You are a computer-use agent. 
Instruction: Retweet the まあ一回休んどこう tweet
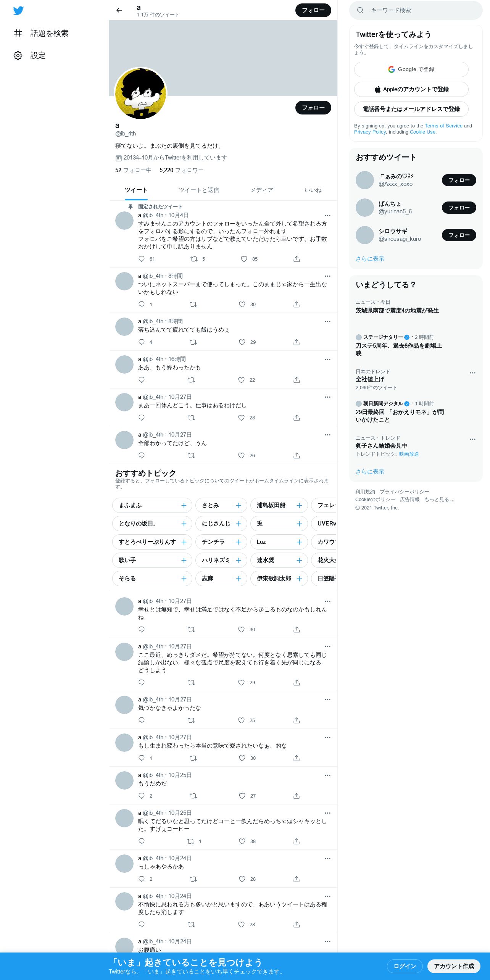pos(191,417)
